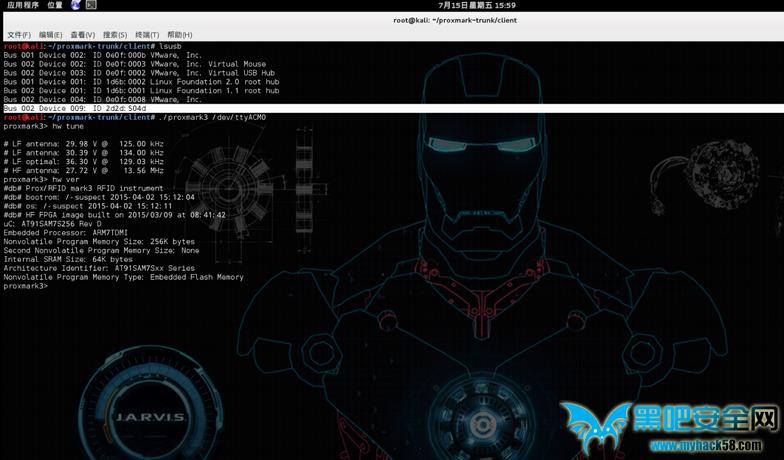Click the 'HF FPGA image built on 2015/03/09' line
Screen dimensions: 784x460
click(x=114, y=215)
